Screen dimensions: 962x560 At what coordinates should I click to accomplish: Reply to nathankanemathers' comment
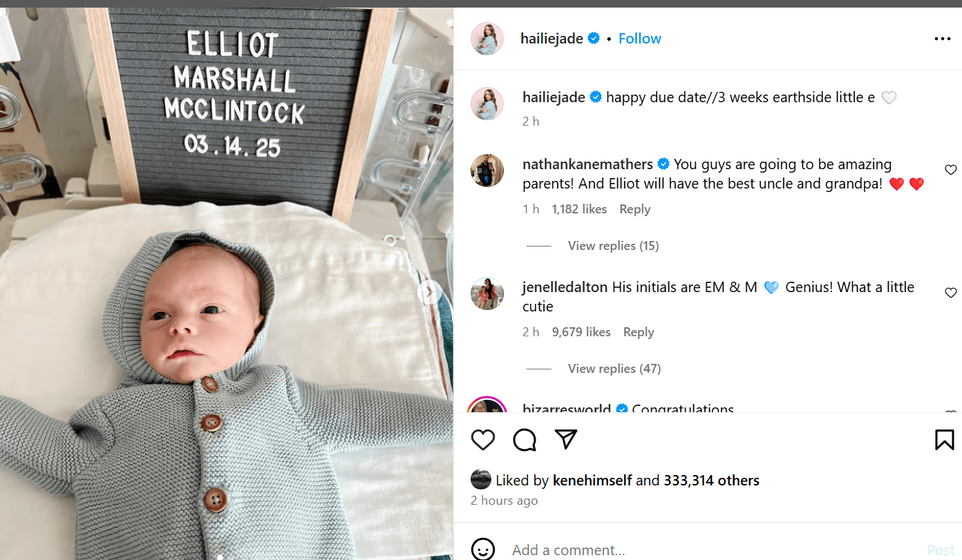(634, 209)
